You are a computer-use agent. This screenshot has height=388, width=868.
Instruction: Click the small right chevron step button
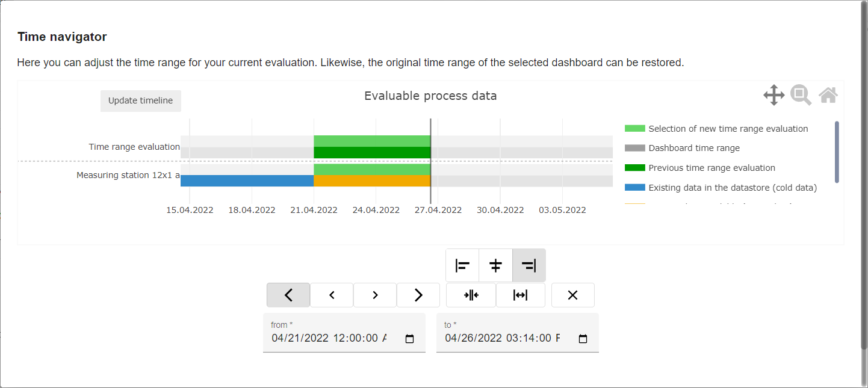pos(375,295)
